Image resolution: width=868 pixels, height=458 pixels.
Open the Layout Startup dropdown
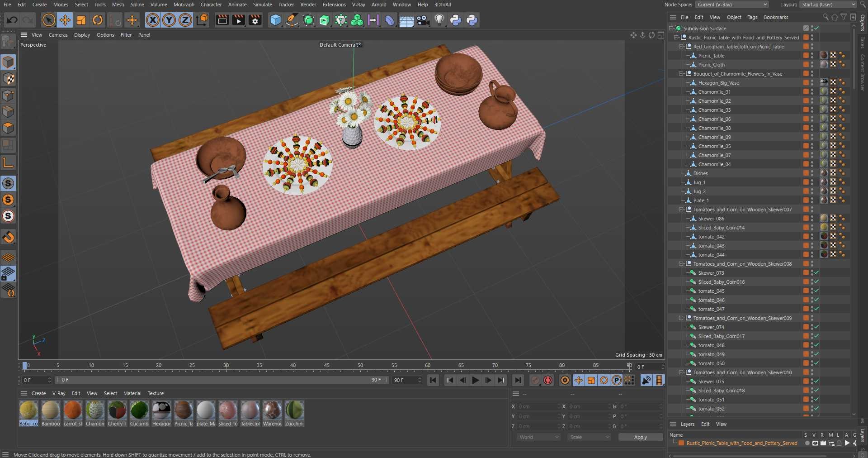[x=828, y=5]
